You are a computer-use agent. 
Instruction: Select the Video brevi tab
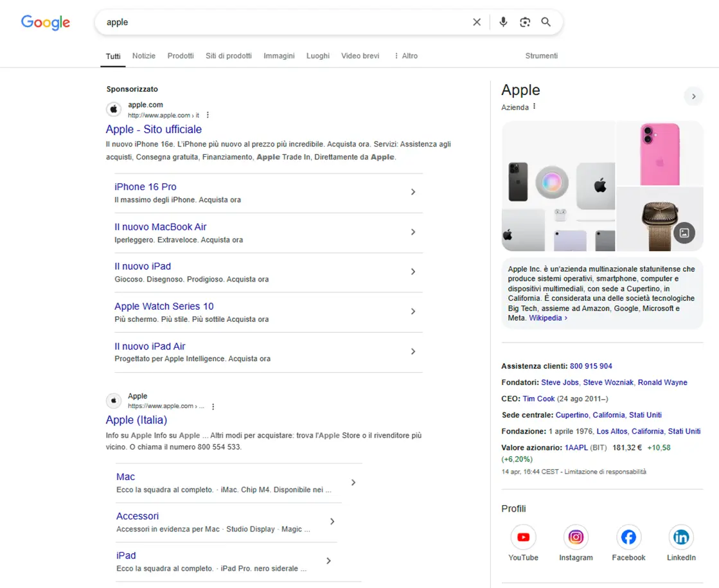point(360,56)
